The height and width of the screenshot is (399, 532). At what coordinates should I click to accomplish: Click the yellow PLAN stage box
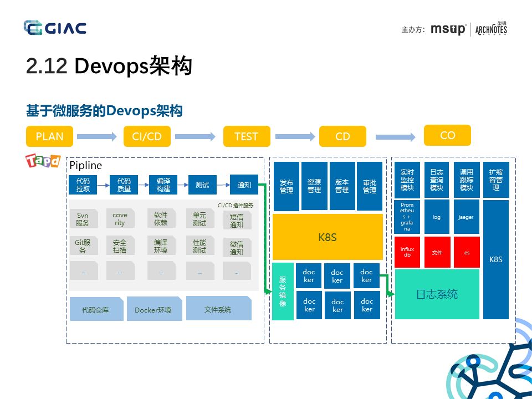coord(49,136)
